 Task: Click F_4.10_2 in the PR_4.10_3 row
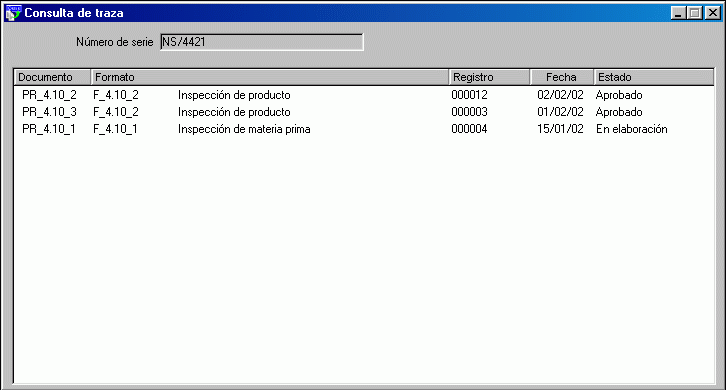116,112
